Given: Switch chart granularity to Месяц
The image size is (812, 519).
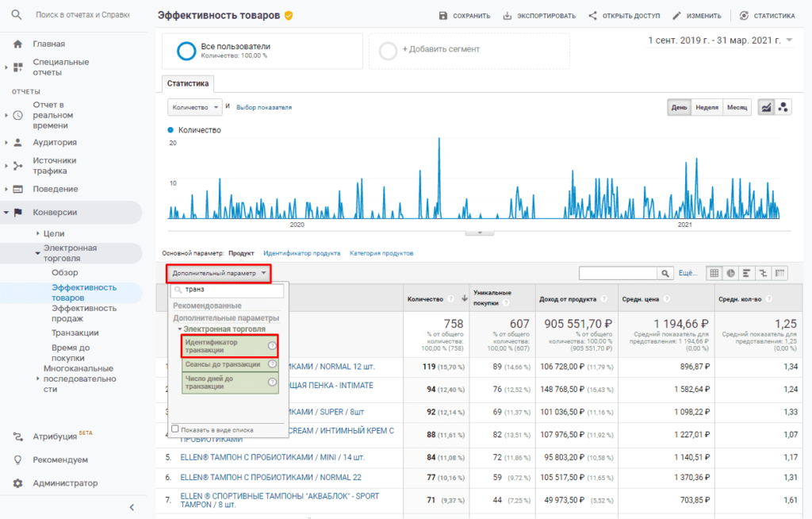Looking at the screenshot, I should 737,107.
